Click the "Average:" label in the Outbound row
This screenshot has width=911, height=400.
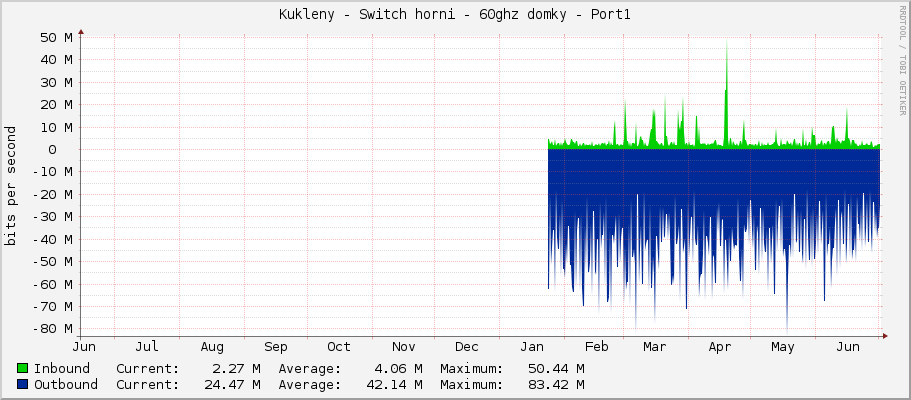click(310, 385)
